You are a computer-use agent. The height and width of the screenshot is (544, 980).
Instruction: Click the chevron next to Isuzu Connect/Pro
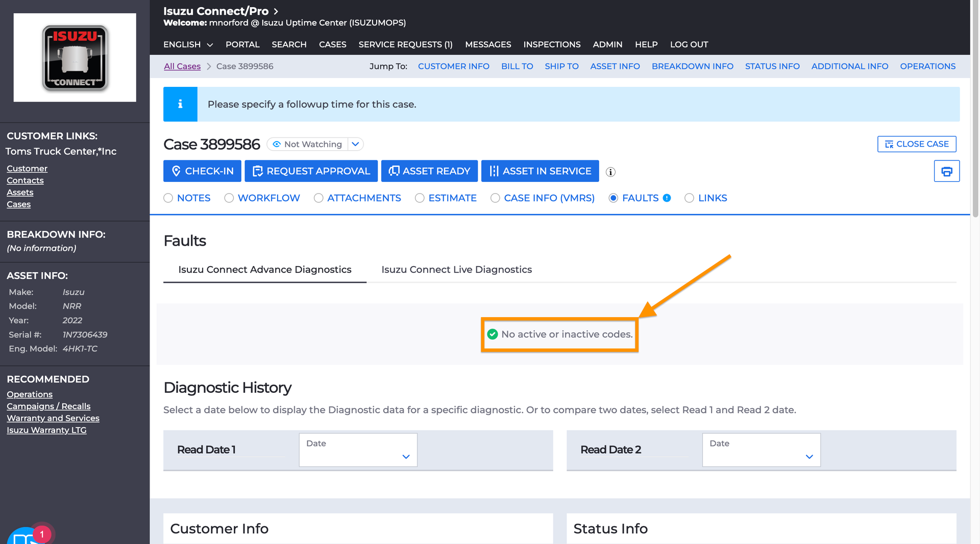276,11
